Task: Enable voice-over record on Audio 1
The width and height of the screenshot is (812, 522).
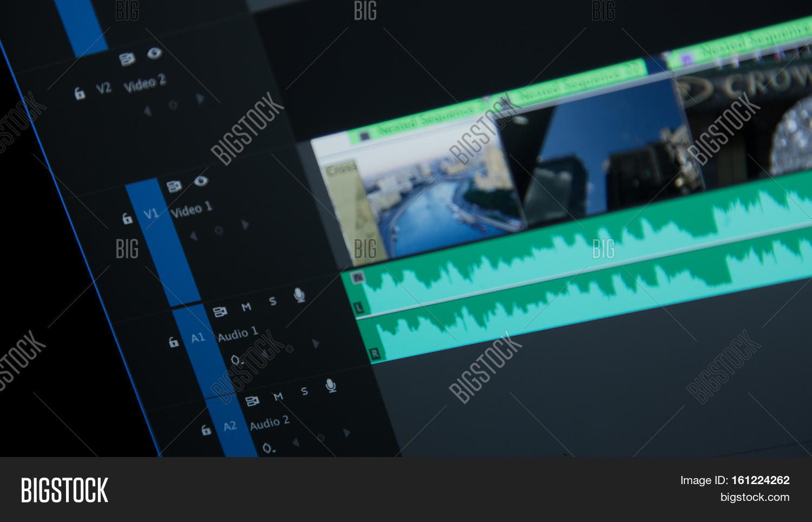Action: [x=299, y=295]
